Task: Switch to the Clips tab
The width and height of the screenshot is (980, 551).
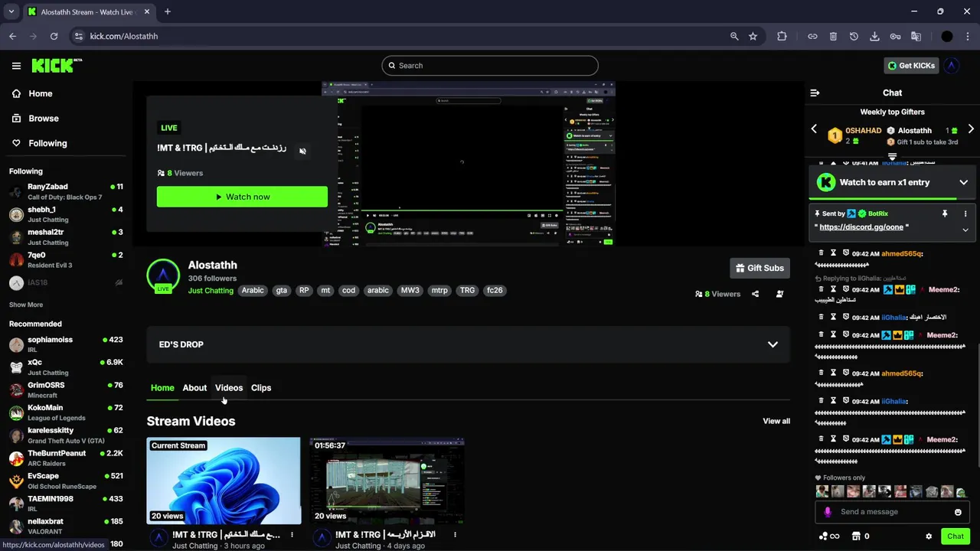Action: 261,388
